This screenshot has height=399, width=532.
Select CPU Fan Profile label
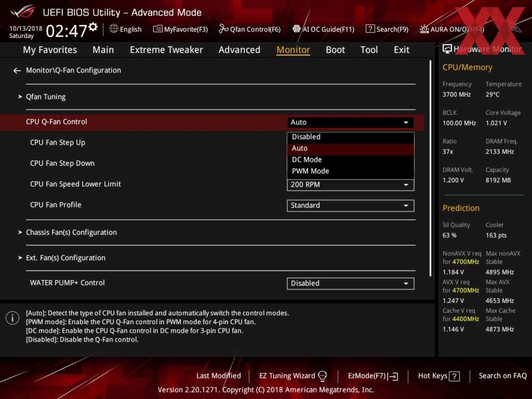point(56,205)
